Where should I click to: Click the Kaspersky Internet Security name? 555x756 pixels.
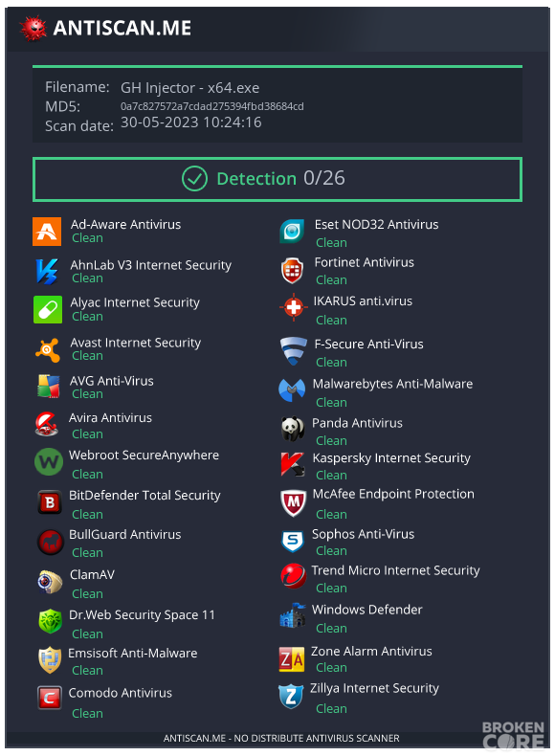pyautogui.click(x=391, y=458)
